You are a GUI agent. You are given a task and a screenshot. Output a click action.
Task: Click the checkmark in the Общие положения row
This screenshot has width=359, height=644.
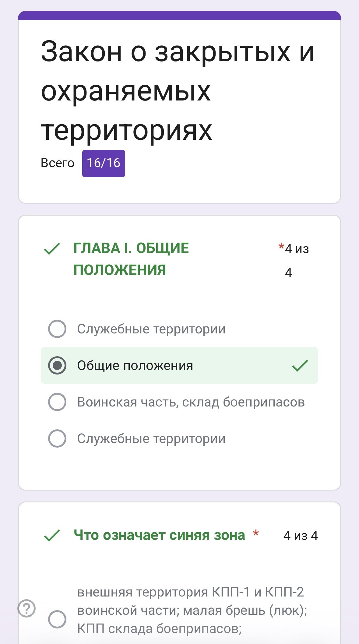coord(300,365)
